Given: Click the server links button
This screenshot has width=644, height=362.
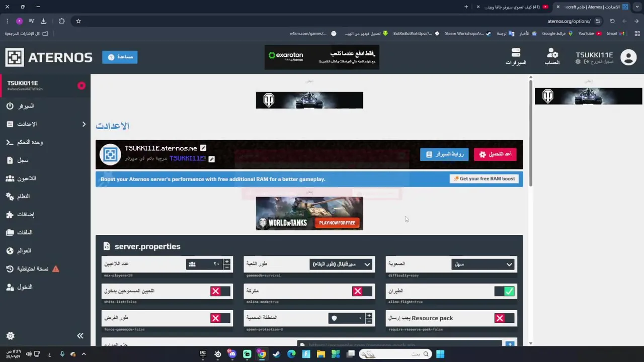Looking at the screenshot, I should tap(444, 154).
